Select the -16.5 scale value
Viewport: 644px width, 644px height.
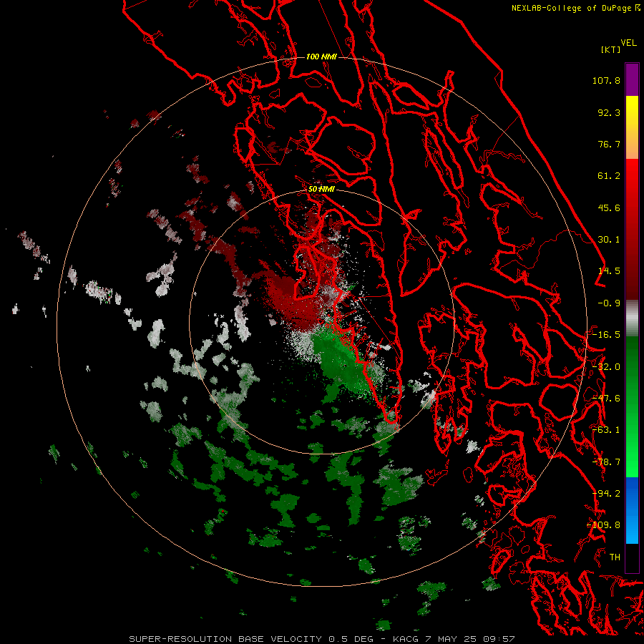(x=606, y=335)
